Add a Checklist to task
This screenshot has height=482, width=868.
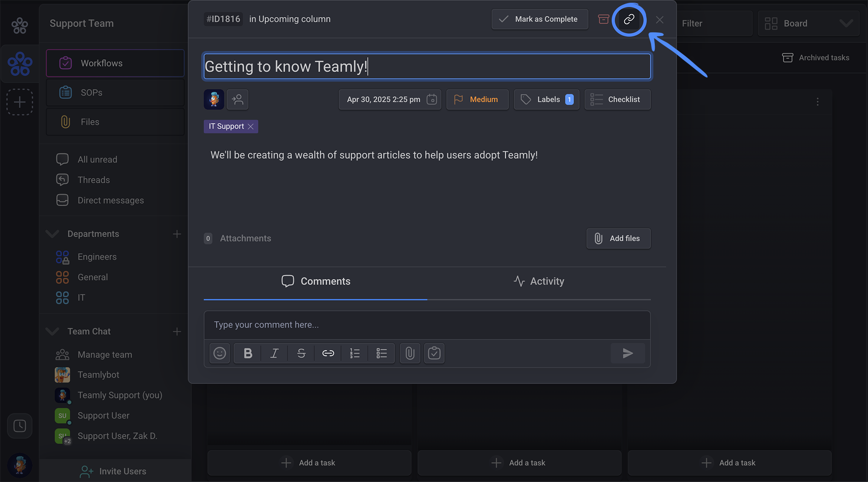[617, 99]
